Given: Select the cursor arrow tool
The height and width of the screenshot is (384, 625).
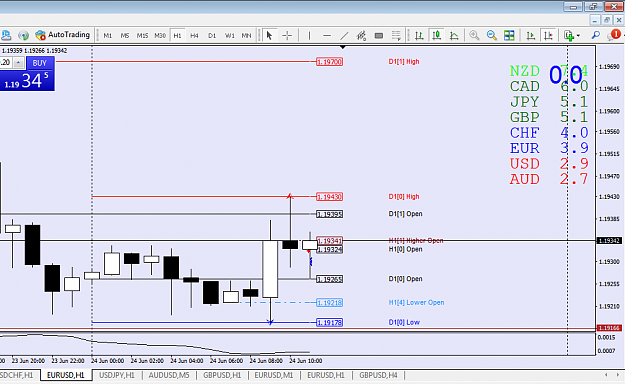Looking at the screenshot, I should (269, 35).
